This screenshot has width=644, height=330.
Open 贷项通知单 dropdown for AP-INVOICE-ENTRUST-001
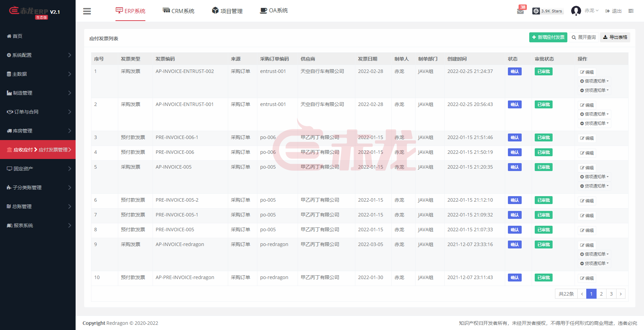point(595,124)
